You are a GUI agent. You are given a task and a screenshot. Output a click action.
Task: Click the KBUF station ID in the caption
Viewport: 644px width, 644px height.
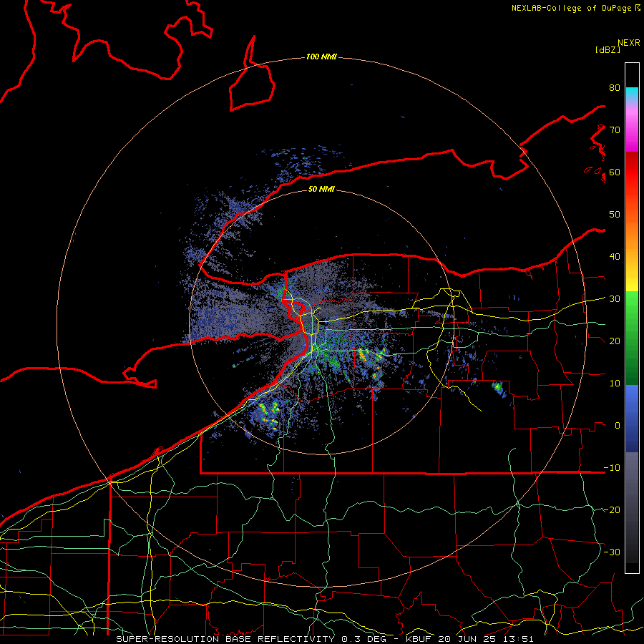(x=419, y=639)
